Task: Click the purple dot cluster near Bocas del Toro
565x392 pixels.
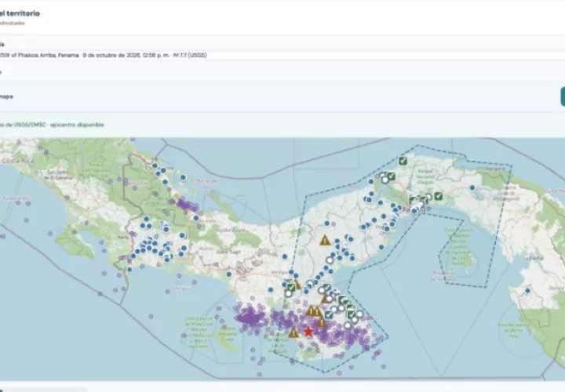Action: click(187, 205)
